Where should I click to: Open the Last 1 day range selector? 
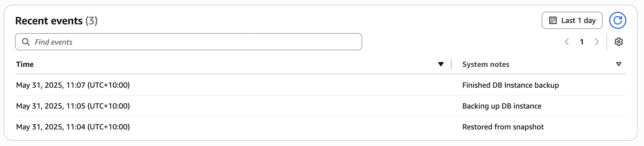(x=572, y=20)
